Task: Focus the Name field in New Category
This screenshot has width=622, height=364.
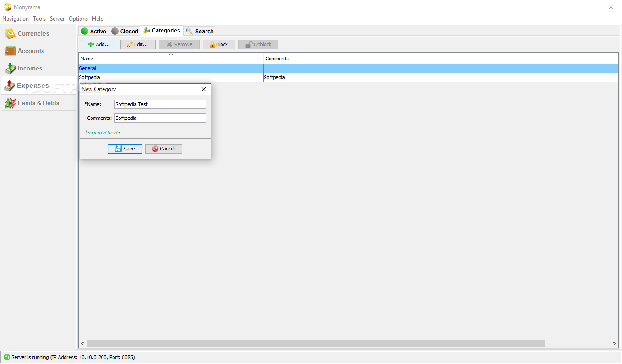Action: tap(160, 104)
